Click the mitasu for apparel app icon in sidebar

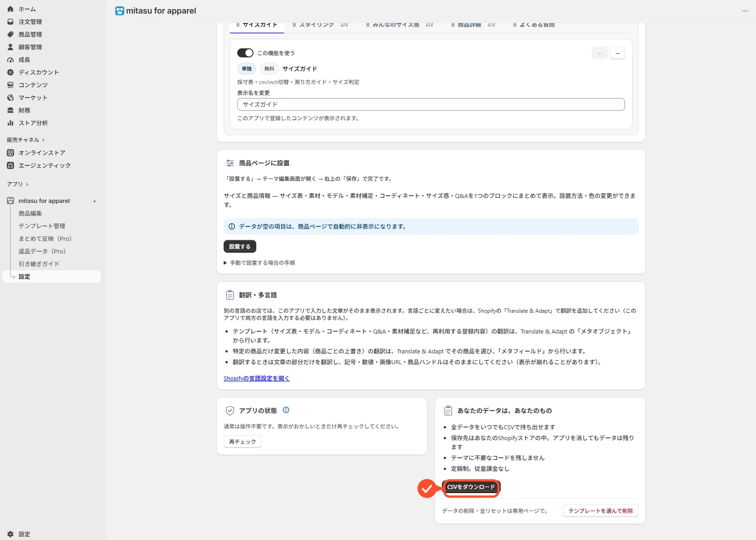tap(10, 201)
